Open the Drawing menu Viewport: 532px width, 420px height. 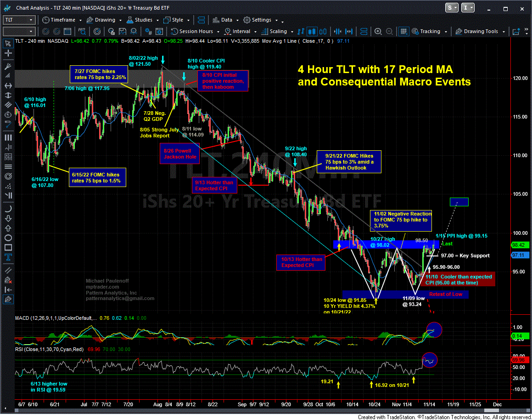[101, 20]
